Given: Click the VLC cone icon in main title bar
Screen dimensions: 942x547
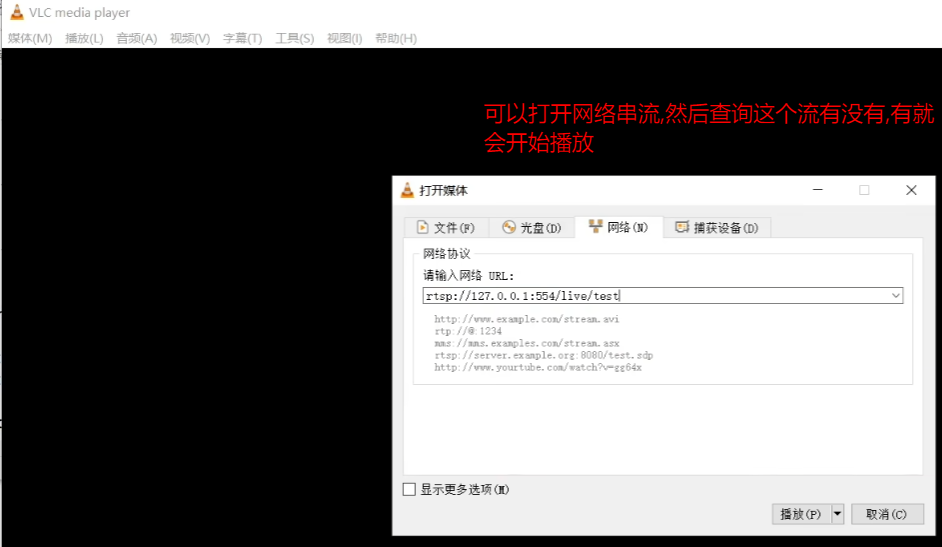Looking at the screenshot, I should tap(17, 12).
